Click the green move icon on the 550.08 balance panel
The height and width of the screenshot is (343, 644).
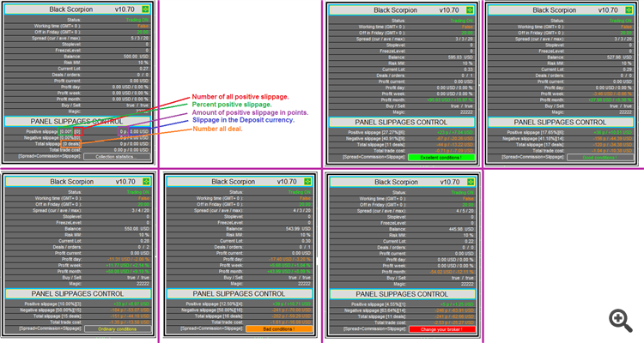click(146, 181)
